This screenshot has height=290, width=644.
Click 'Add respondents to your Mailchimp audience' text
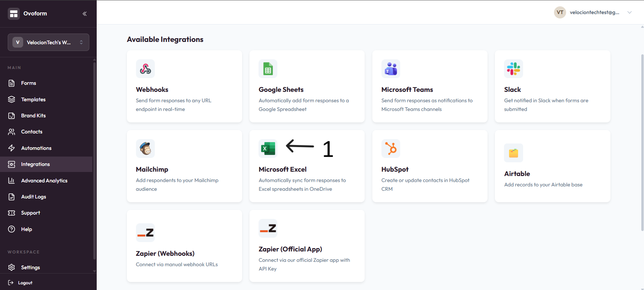pyautogui.click(x=177, y=185)
